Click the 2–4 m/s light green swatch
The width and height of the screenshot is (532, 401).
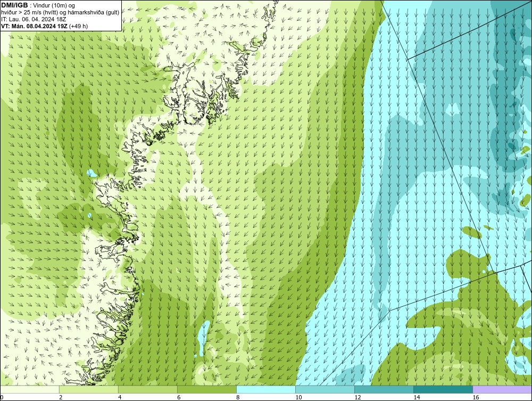tap(89, 389)
